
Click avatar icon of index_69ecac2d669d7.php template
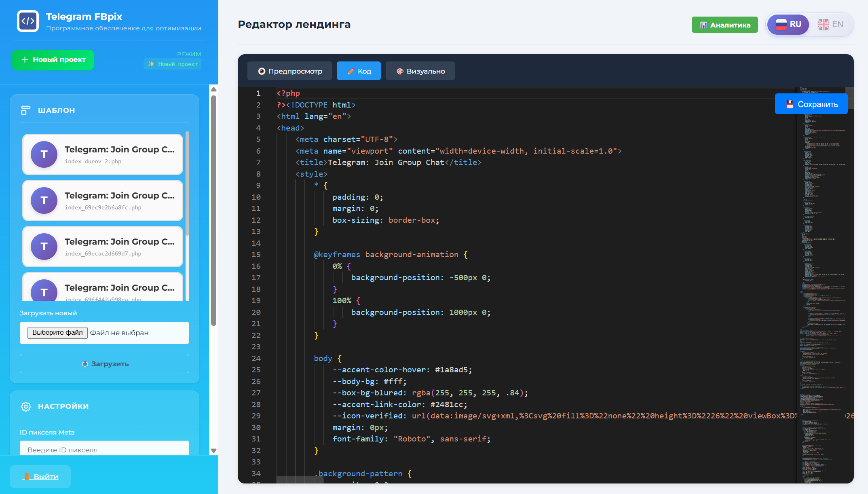44,247
